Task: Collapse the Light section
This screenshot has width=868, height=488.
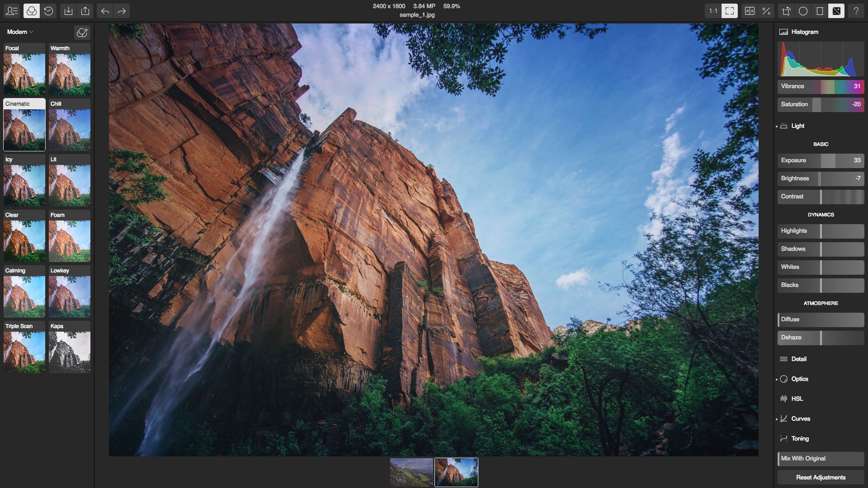Action: 797,126
